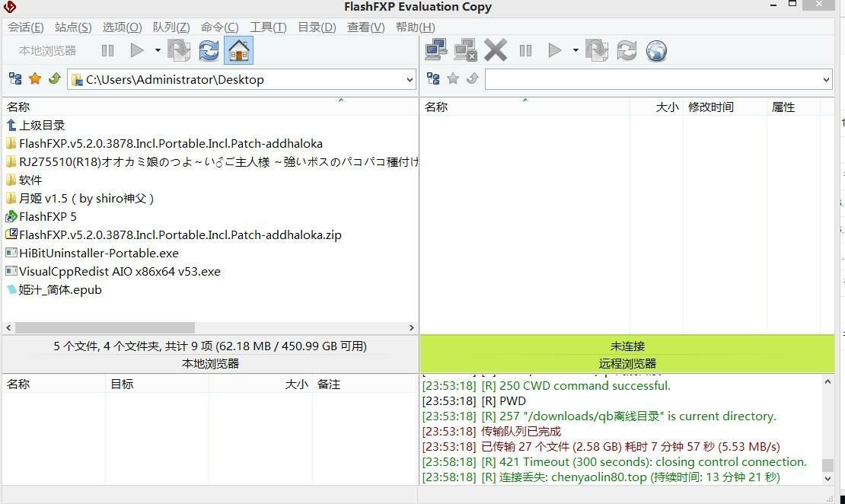Screen dimensions: 845x504
Task: Go up via 上级目录 entry
Action: 42,126
